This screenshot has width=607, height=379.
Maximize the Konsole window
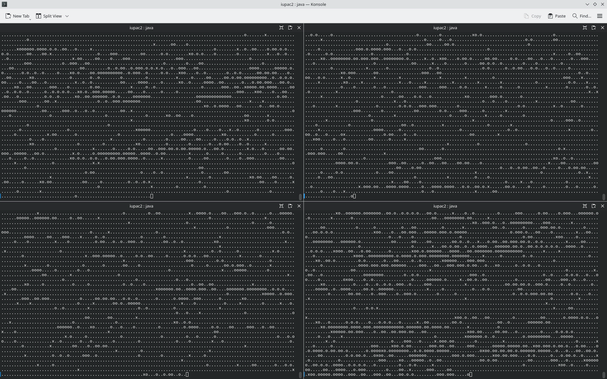(595, 4)
